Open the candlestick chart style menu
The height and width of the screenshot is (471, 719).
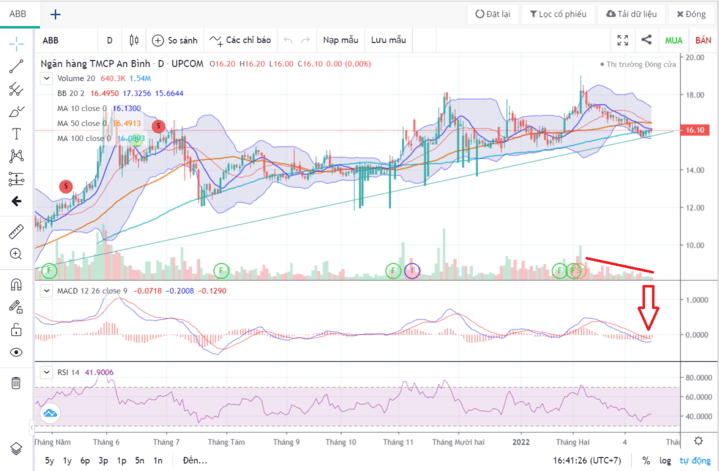click(134, 40)
